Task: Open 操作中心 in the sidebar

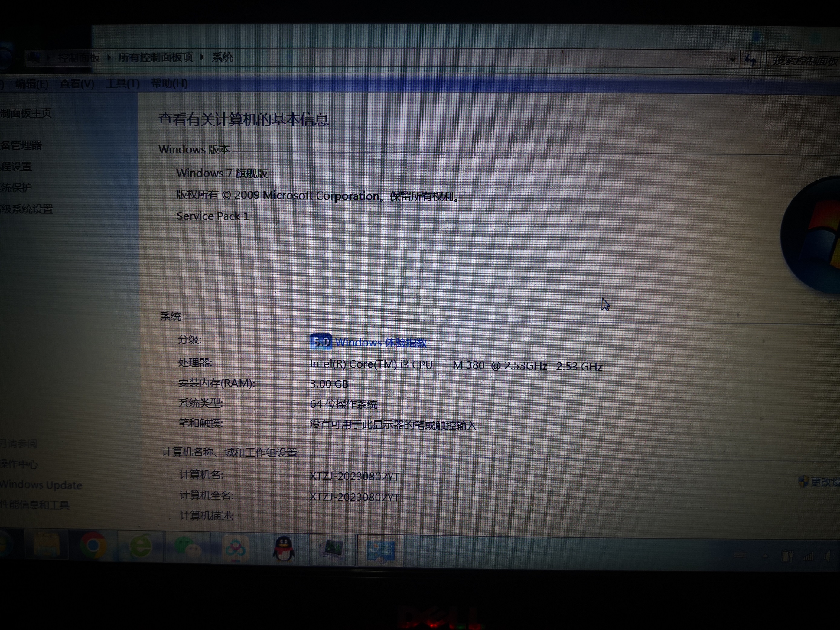Action: (19, 464)
